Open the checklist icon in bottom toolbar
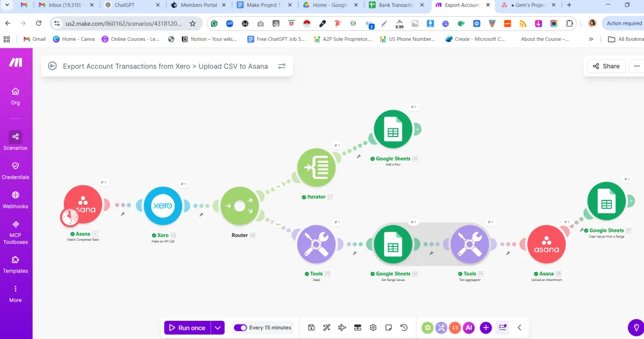This screenshot has width=644, height=339. click(502, 327)
